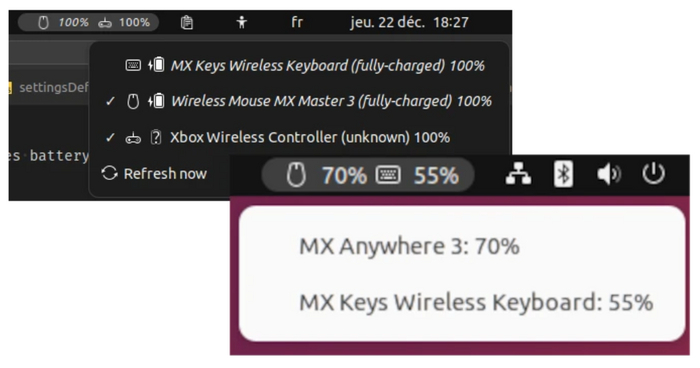
Task: Click the power menu icon
Action: pyautogui.click(x=654, y=174)
